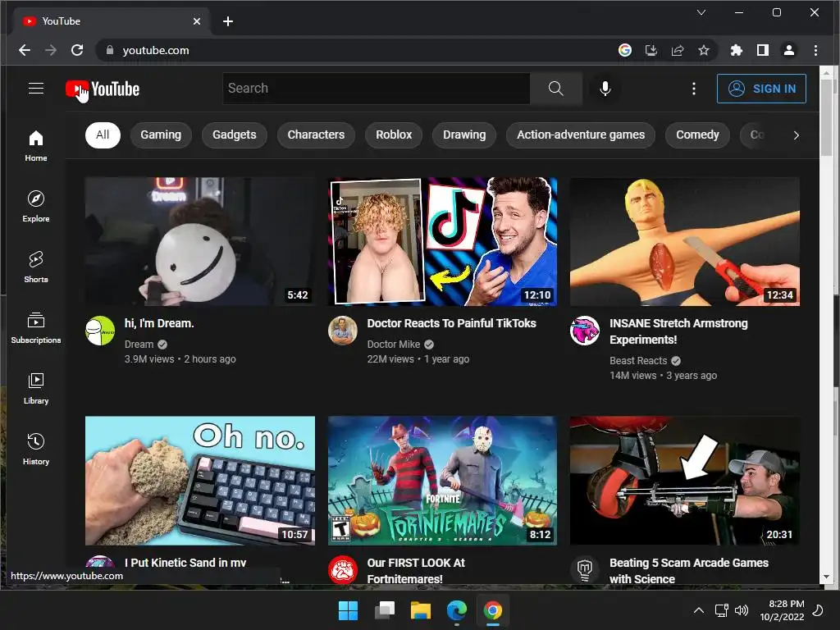Open Windows Start menu
The image size is (840, 630).
click(348, 610)
